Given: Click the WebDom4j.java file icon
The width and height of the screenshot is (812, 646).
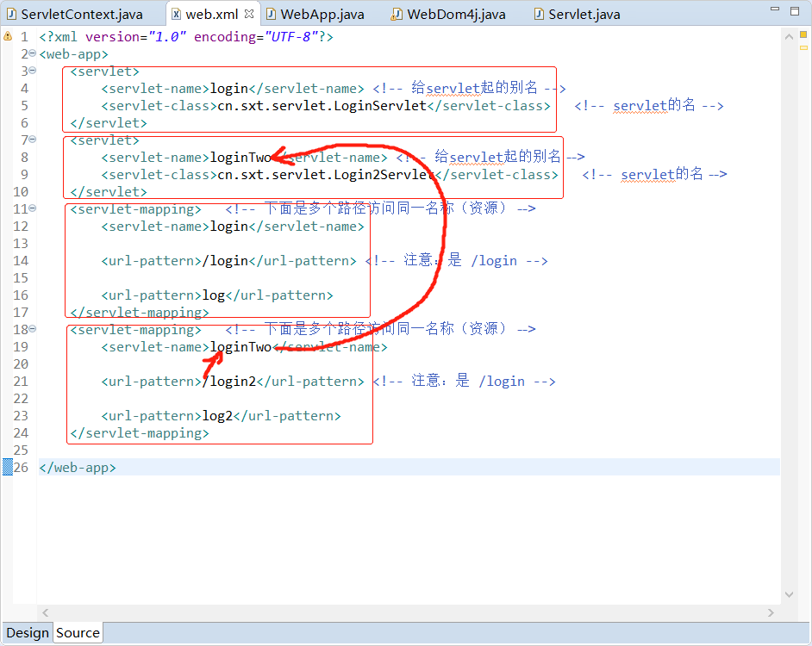Looking at the screenshot, I should pos(397,14).
